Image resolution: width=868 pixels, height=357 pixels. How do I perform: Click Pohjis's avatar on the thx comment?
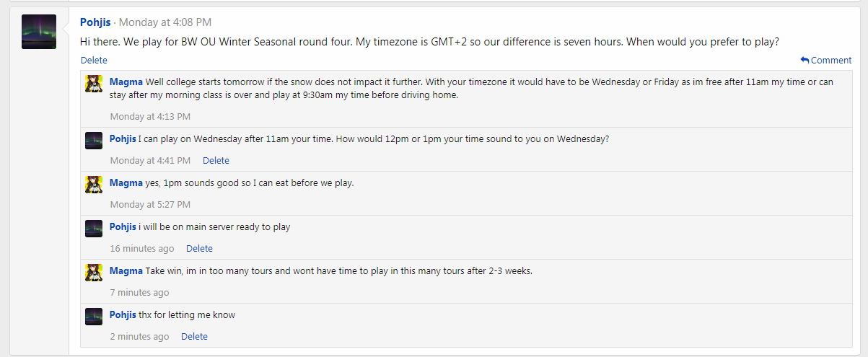[94, 316]
